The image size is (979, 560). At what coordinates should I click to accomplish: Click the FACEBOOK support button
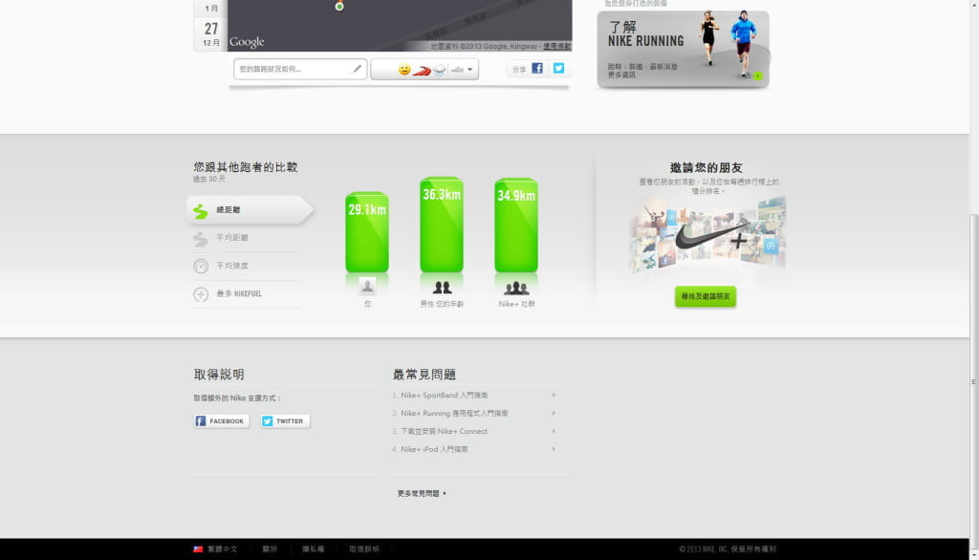tap(222, 420)
